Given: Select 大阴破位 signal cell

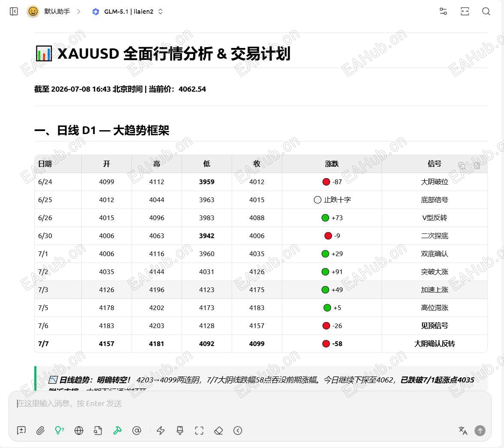Looking at the screenshot, I should pyautogui.click(x=435, y=182).
